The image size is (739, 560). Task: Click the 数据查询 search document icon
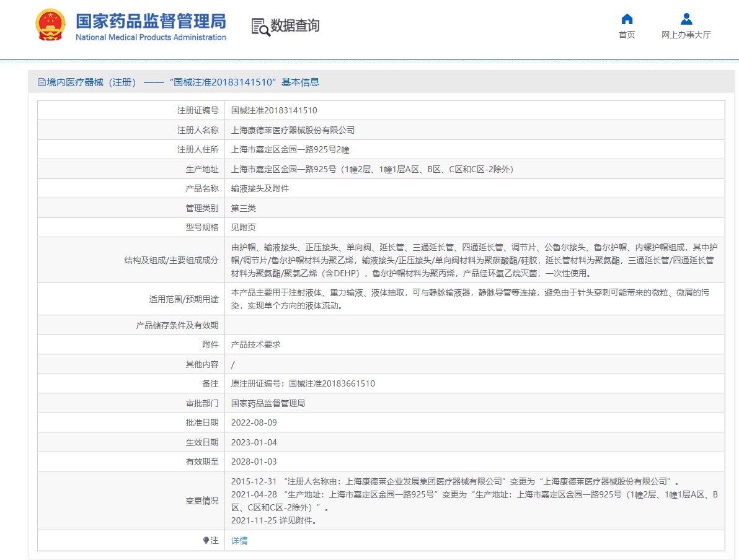pos(260,27)
